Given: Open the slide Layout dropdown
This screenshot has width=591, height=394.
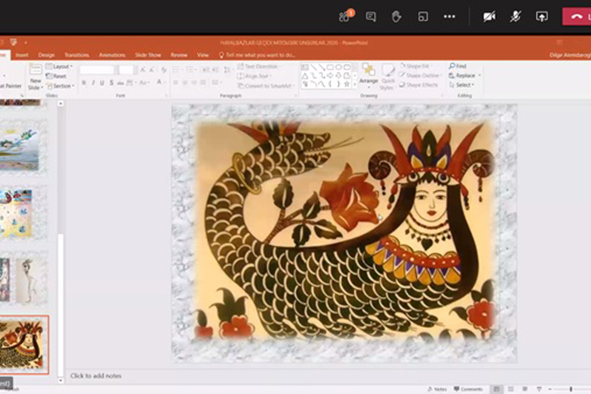Looking at the screenshot, I should pyautogui.click(x=60, y=67).
